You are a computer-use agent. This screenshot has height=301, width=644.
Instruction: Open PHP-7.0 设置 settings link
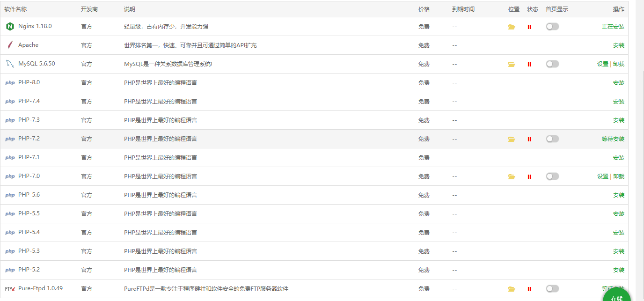point(603,176)
